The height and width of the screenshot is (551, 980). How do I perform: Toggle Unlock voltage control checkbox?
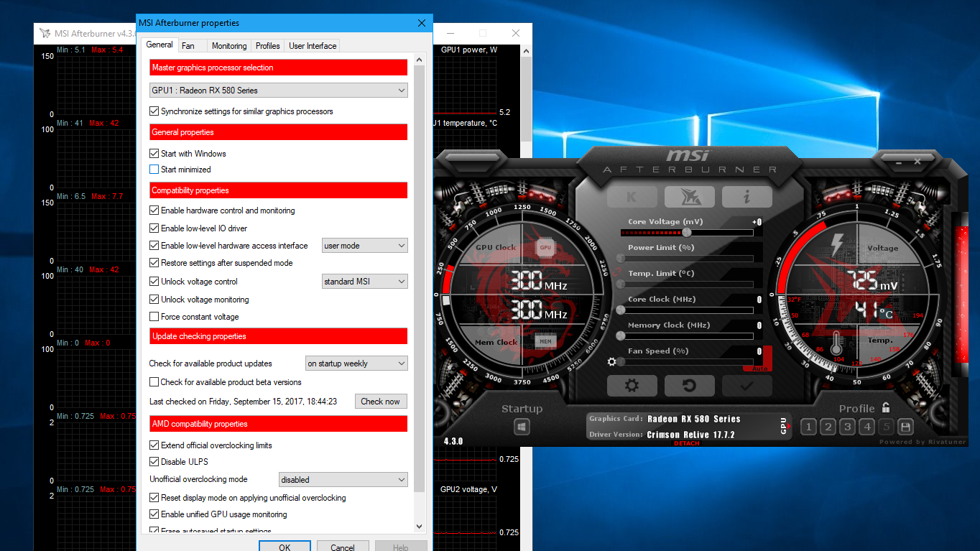[154, 282]
